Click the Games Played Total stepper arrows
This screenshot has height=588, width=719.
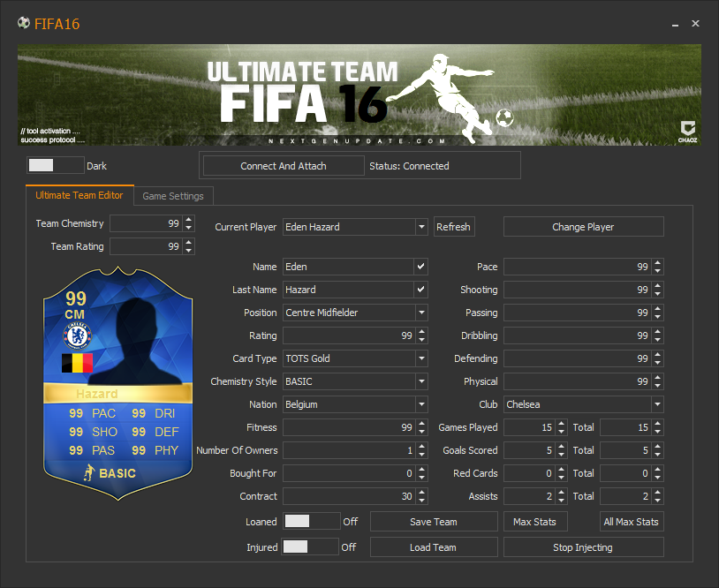[x=657, y=427]
